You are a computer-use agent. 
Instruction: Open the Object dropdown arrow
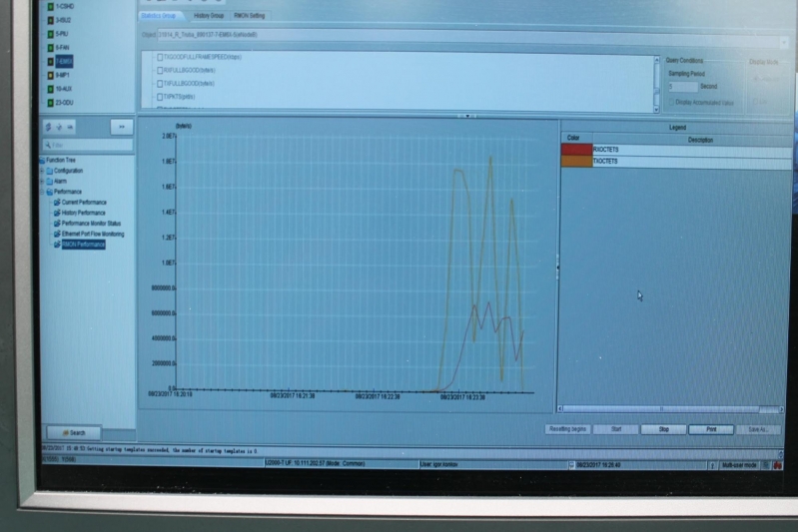(x=784, y=42)
